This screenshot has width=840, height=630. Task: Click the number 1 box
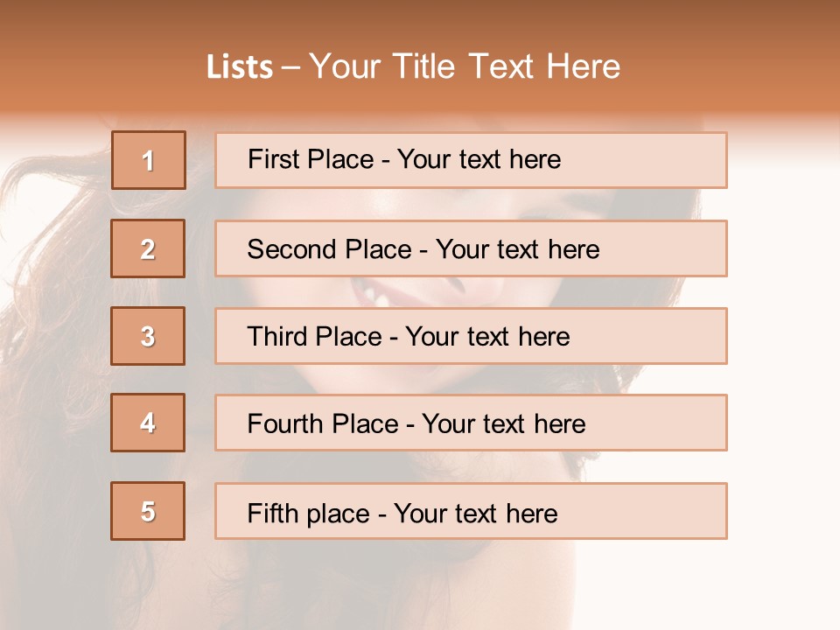(149, 160)
